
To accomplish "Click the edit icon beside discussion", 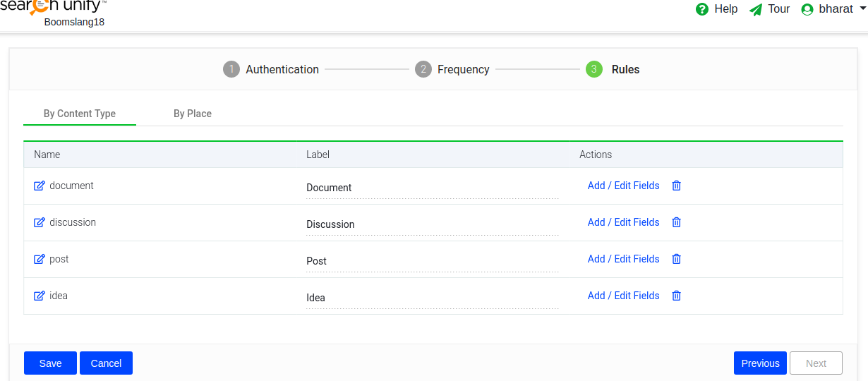I will click(x=40, y=222).
